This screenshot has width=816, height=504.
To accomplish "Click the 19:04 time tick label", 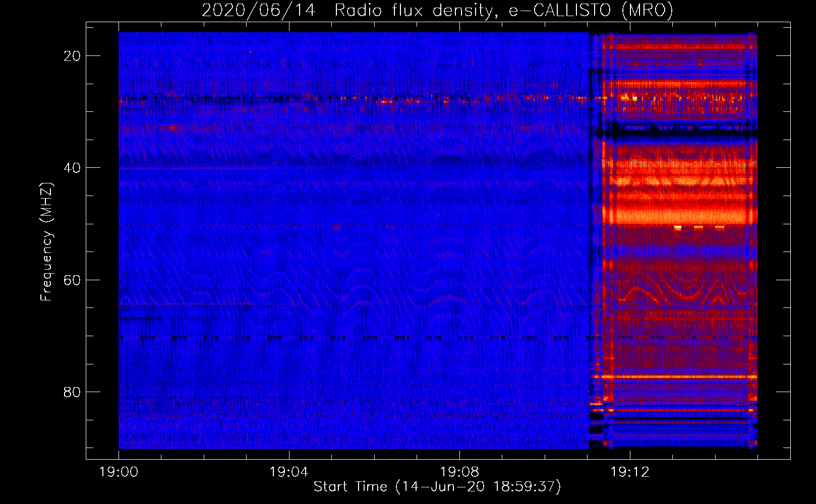I will coord(289,472).
